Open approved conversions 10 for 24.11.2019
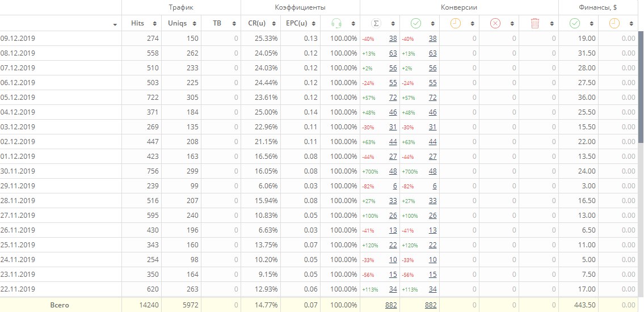 click(x=433, y=260)
